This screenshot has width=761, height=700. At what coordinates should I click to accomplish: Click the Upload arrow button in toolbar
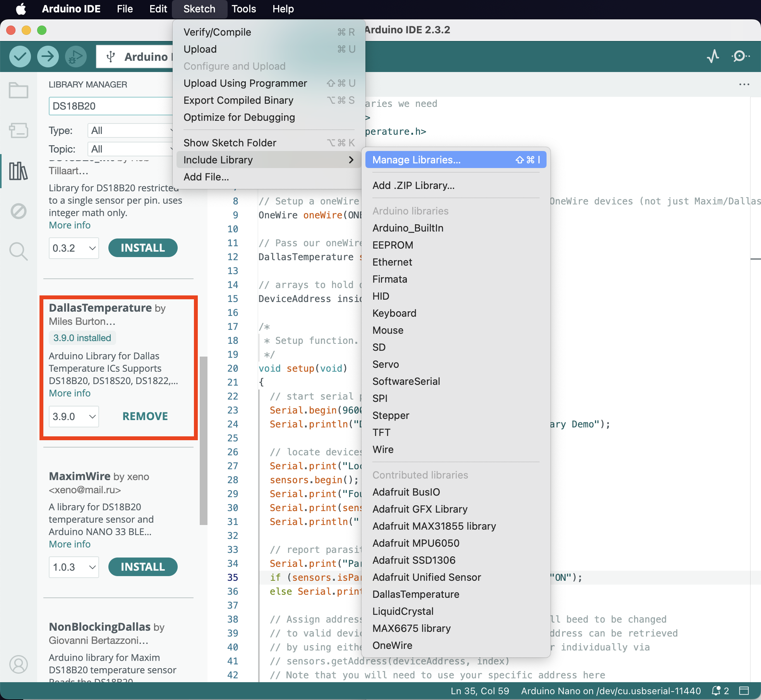(48, 57)
